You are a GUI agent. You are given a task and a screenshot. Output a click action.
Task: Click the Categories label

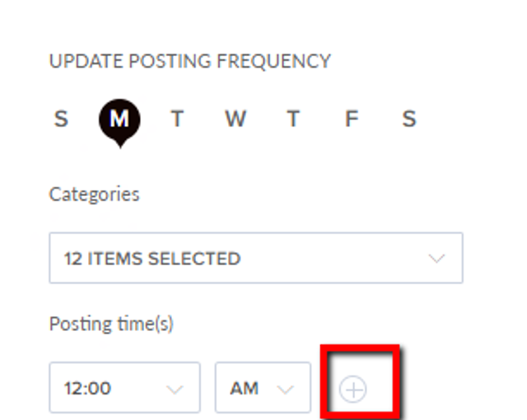[x=94, y=194]
